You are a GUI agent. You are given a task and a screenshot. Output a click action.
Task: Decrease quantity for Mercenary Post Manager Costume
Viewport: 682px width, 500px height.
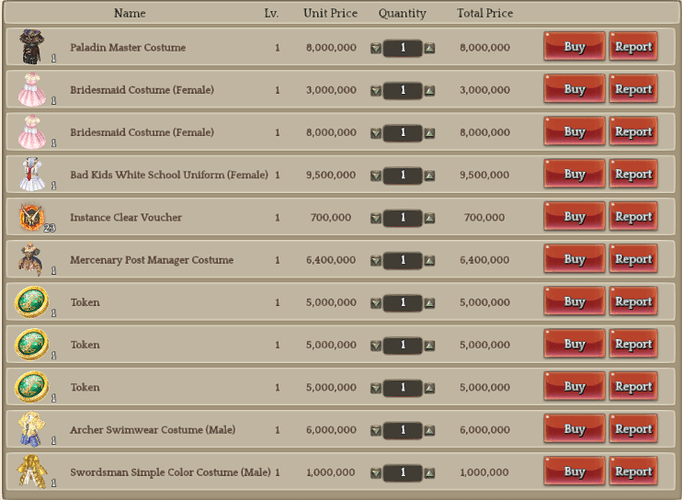(x=375, y=260)
